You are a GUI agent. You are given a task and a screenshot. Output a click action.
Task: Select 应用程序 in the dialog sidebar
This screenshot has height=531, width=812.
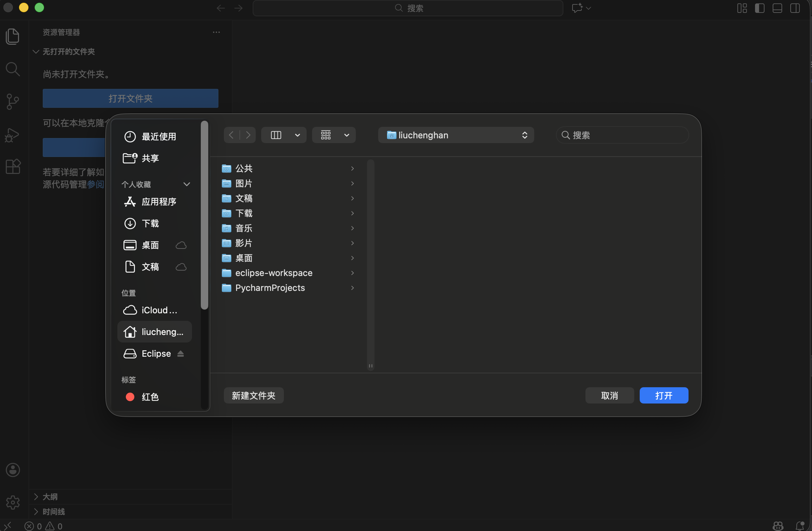(158, 201)
